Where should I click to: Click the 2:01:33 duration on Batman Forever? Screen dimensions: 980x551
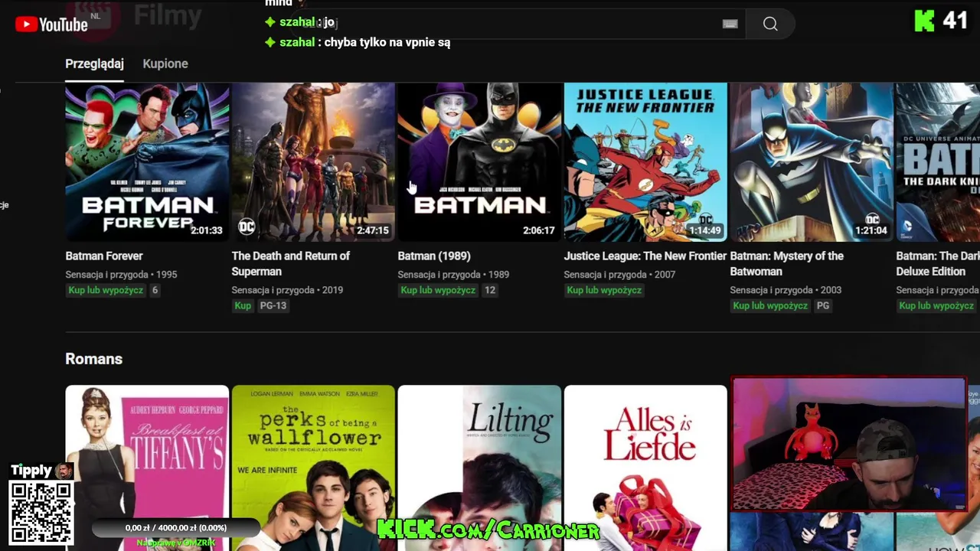207,230
